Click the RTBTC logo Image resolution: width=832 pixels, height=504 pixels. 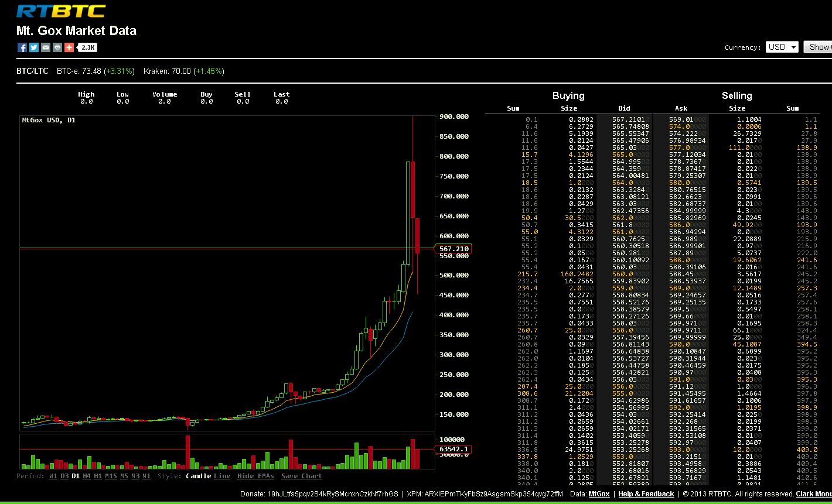tap(61, 11)
